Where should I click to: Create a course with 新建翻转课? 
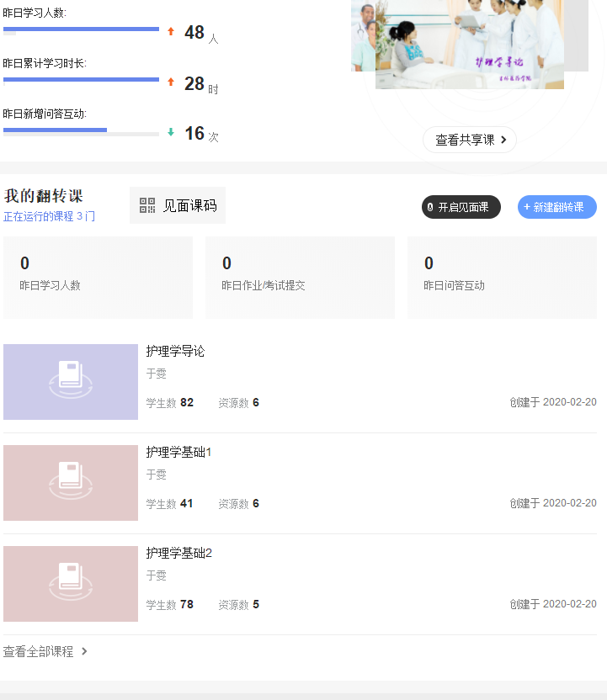556,207
